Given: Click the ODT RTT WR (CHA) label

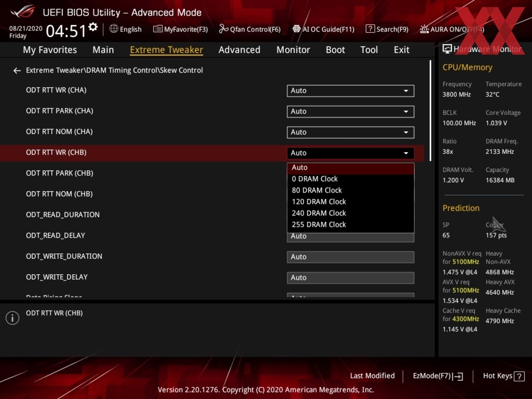Looking at the screenshot, I should (x=56, y=90).
